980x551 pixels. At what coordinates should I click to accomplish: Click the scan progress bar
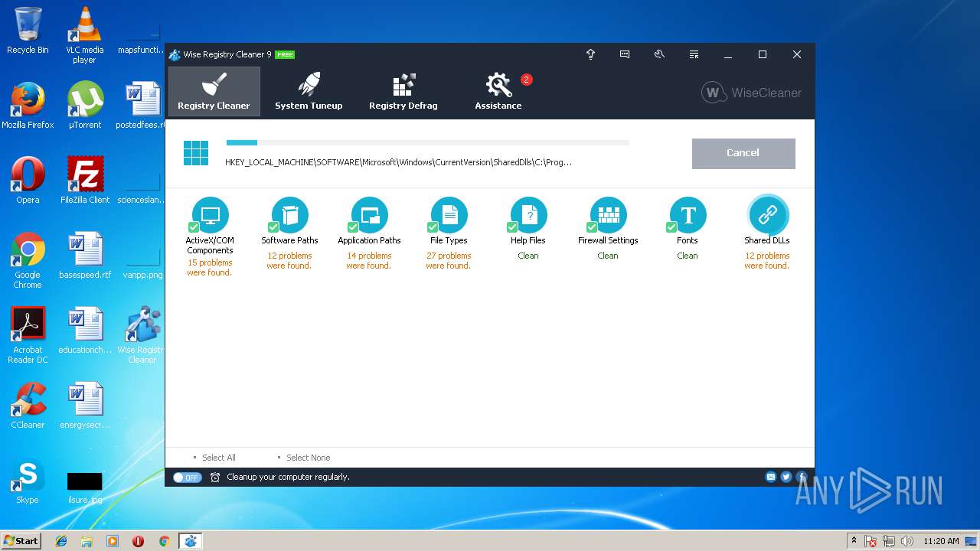point(428,142)
